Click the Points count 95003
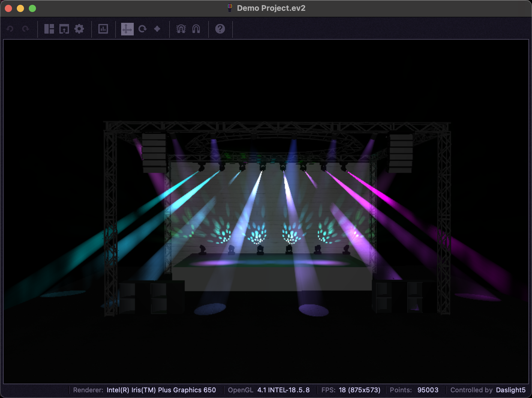The image size is (532, 398). pyautogui.click(x=428, y=390)
